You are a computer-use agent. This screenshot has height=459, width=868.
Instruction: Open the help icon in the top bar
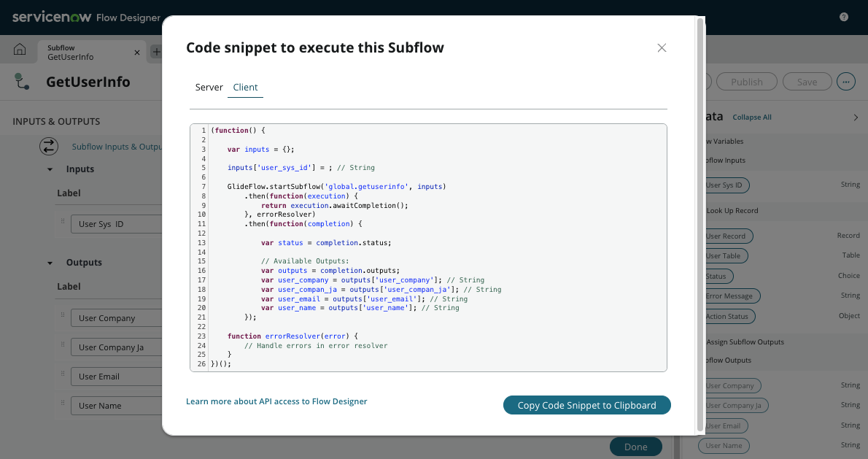[x=844, y=16]
